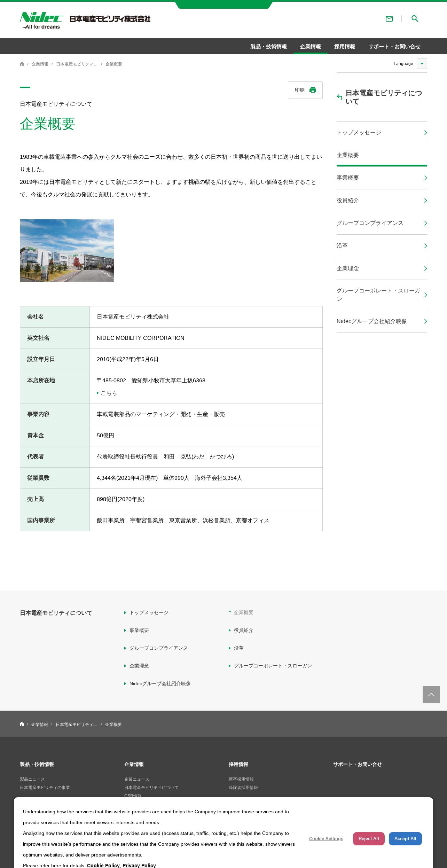This screenshot has height=868, width=447.
Task: Click the back arrow beside 日本電産モビリティについて
Action: [340, 97]
